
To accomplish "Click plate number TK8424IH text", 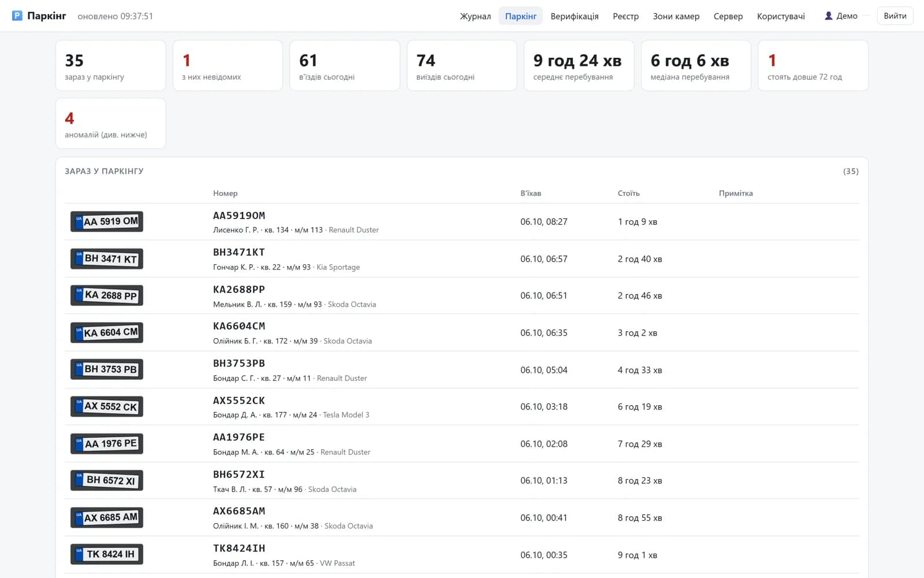I will (x=239, y=549).
